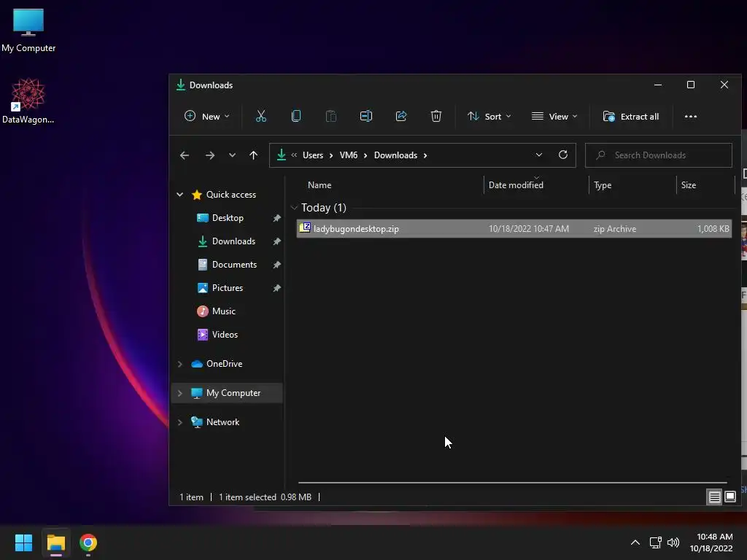Select Pictures in the navigation pane

point(228,288)
